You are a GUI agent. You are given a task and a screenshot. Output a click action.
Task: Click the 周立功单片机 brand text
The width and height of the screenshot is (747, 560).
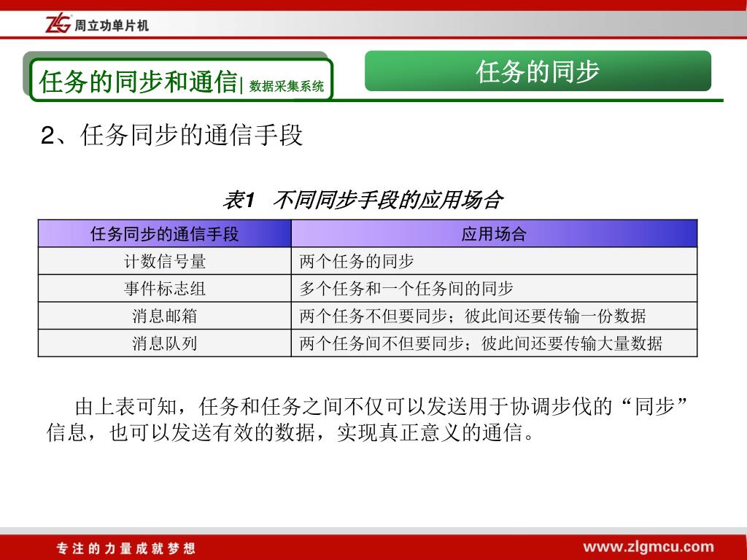112,26
